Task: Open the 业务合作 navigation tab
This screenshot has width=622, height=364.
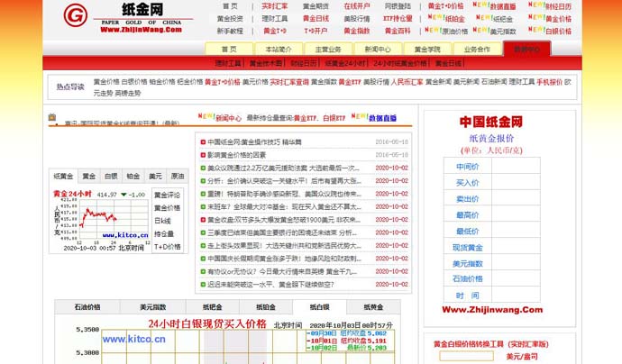Action: coord(477,50)
